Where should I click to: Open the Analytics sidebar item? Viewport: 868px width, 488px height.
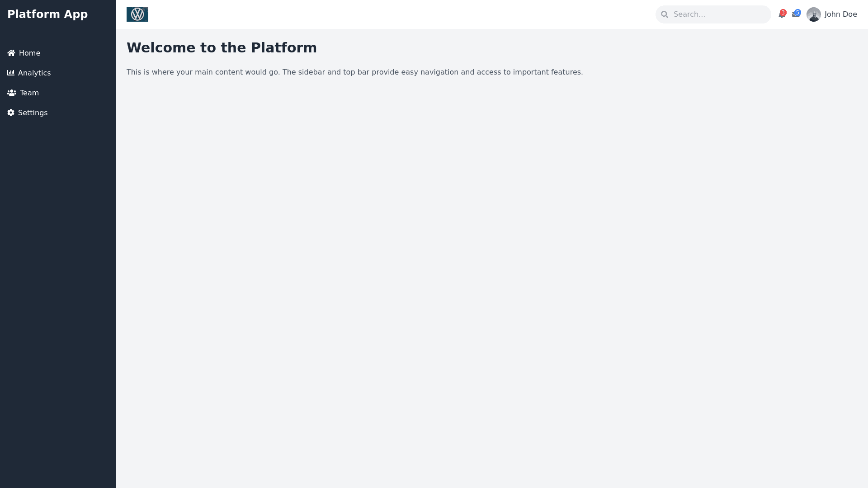(34, 73)
